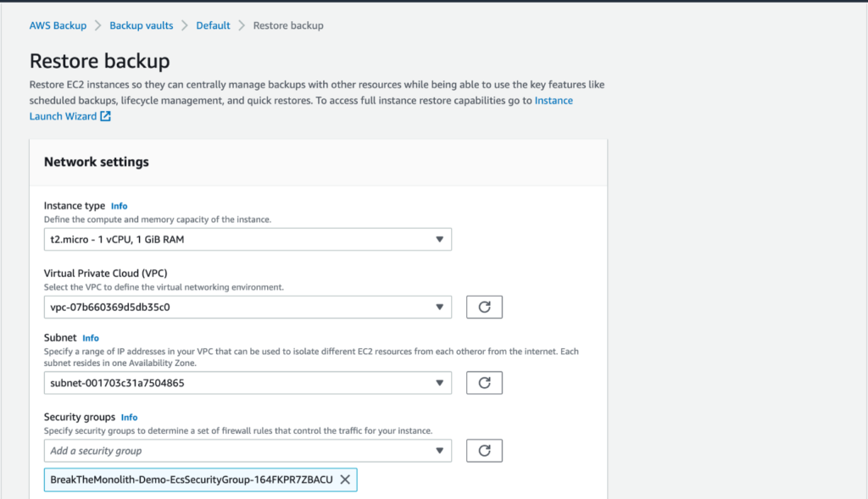
Task: Refresh the Subnet list
Action: point(484,383)
